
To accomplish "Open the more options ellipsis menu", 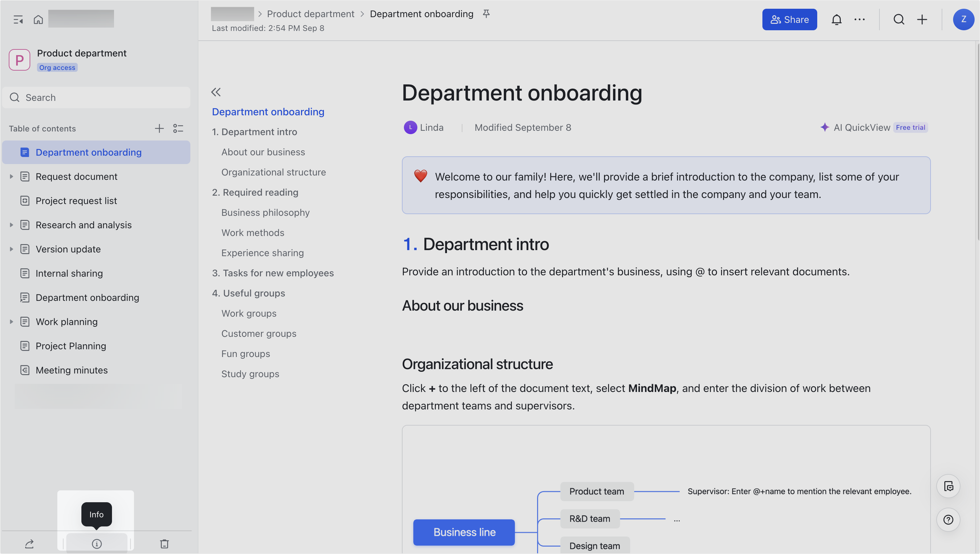I will point(859,19).
